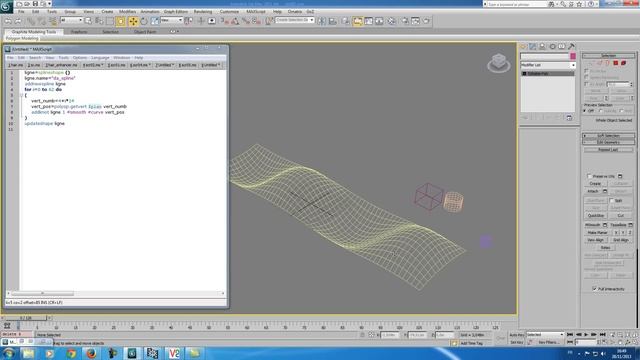
Task: Click the Make Planar button
Action: (598, 233)
